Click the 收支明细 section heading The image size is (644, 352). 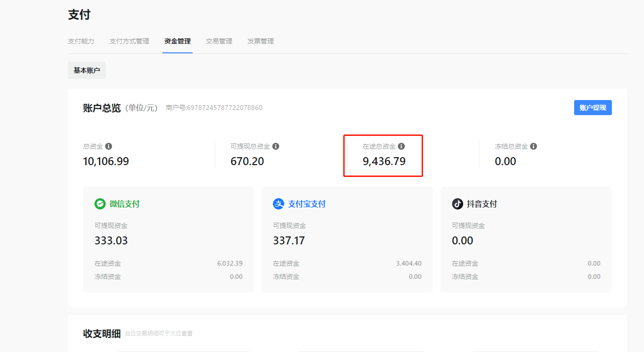[x=102, y=334]
